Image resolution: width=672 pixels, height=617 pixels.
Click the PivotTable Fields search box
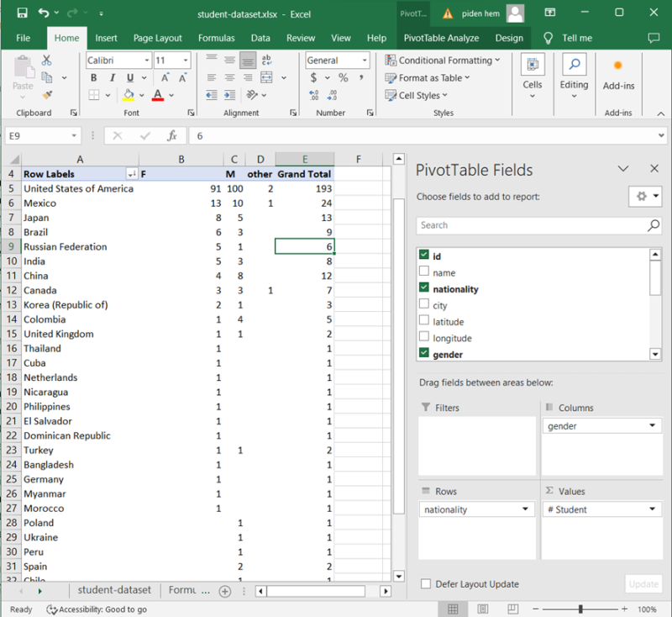point(531,225)
